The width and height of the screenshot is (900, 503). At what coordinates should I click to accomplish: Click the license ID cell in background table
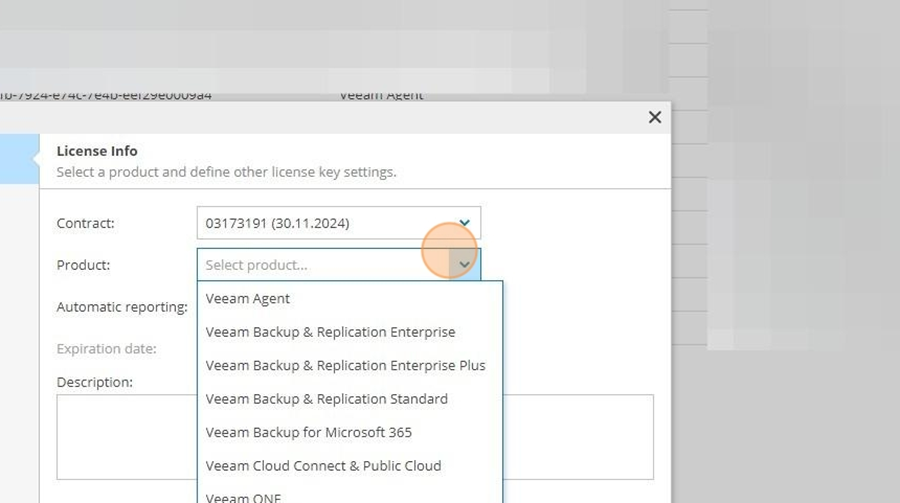click(x=106, y=96)
